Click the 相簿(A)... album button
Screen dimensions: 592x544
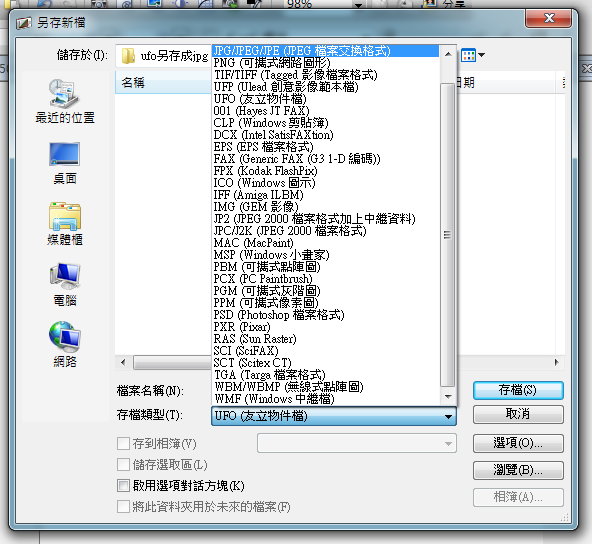point(518,497)
